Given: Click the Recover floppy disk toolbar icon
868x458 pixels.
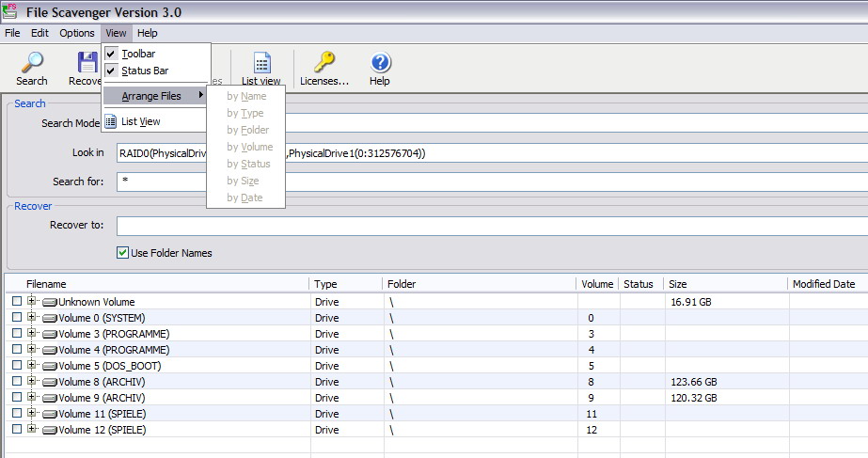Looking at the screenshot, I should tap(87, 63).
